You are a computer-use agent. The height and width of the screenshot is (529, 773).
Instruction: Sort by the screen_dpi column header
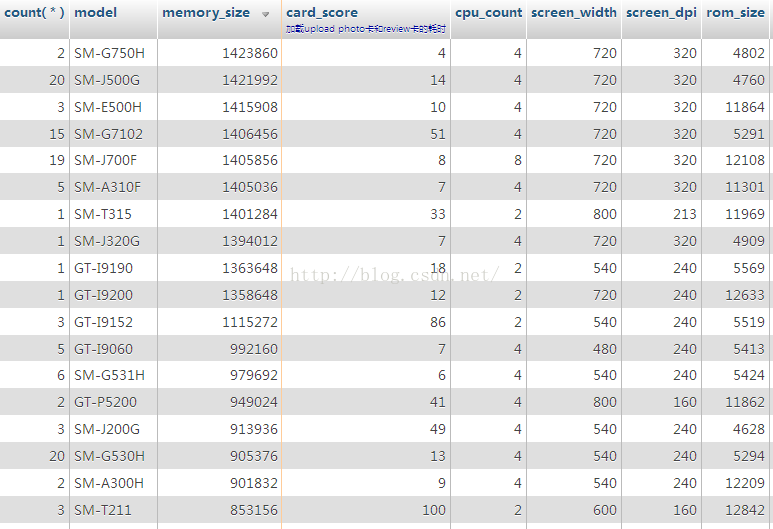click(661, 13)
